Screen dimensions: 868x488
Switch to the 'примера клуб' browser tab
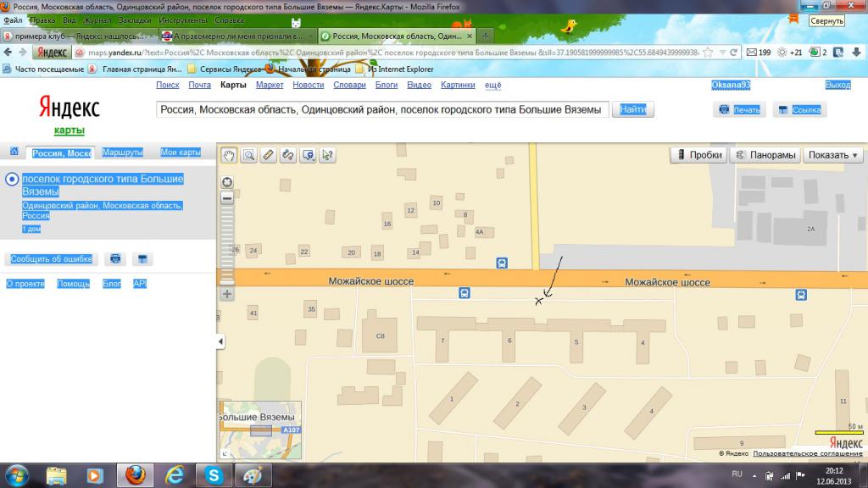(79, 36)
